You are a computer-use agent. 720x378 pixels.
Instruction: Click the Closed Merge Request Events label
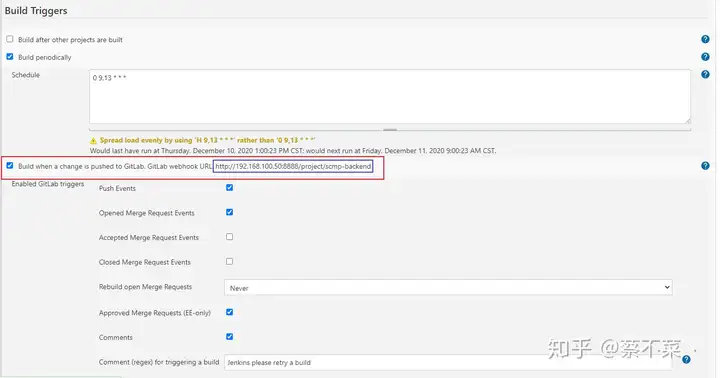(x=145, y=262)
